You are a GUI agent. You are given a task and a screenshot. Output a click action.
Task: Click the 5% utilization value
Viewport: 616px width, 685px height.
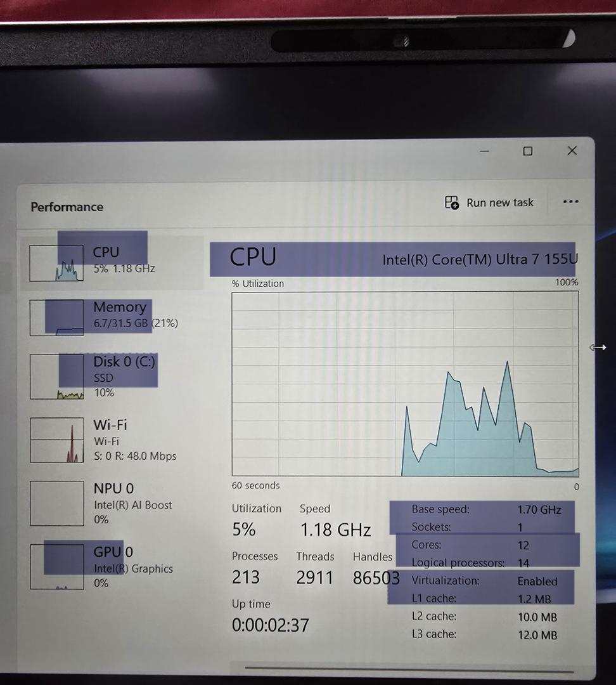click(243, 530)
